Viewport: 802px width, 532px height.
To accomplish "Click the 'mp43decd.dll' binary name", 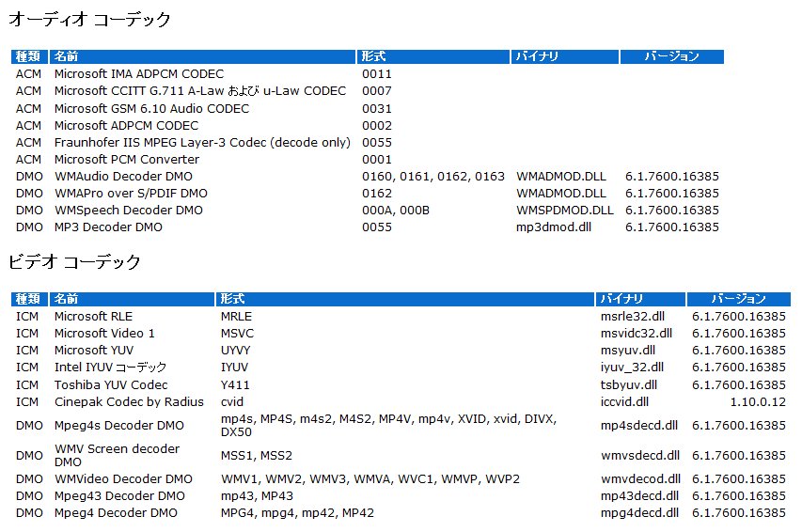I will (x=639, y=495).
